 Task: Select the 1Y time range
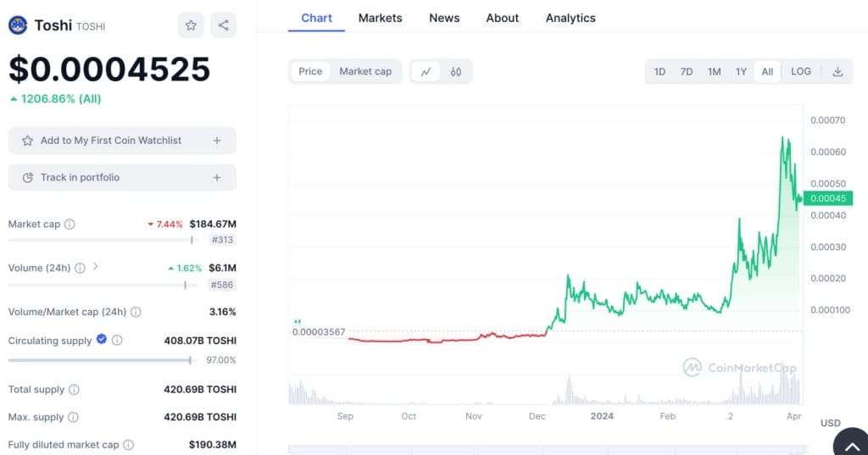pos(741,72)
